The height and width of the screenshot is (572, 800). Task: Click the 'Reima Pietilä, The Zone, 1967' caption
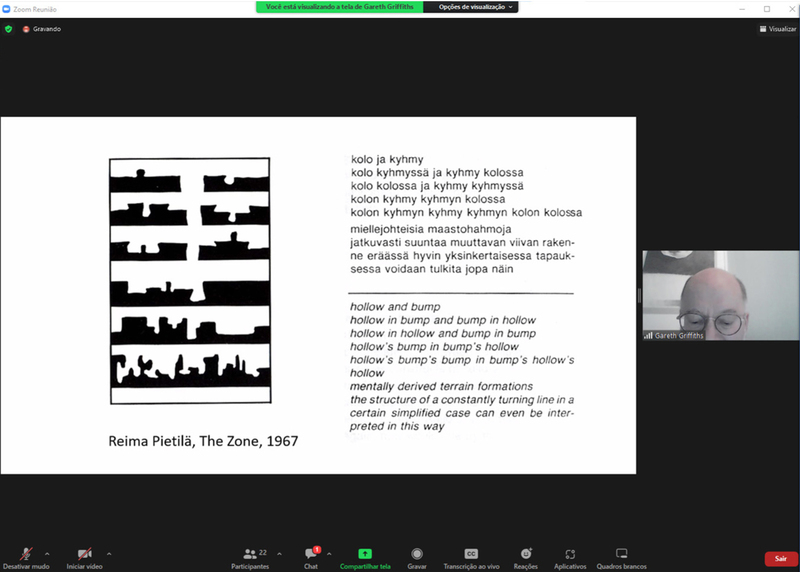[203, 441]
